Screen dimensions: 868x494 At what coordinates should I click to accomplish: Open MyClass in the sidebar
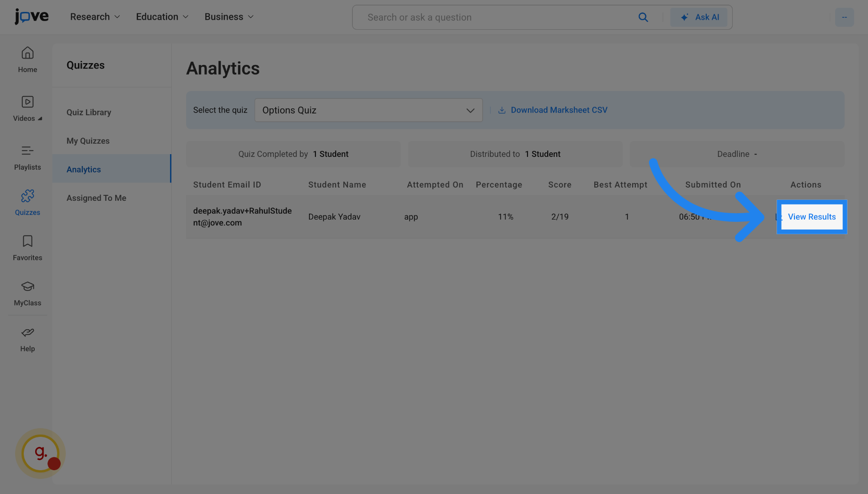(27, 293)
